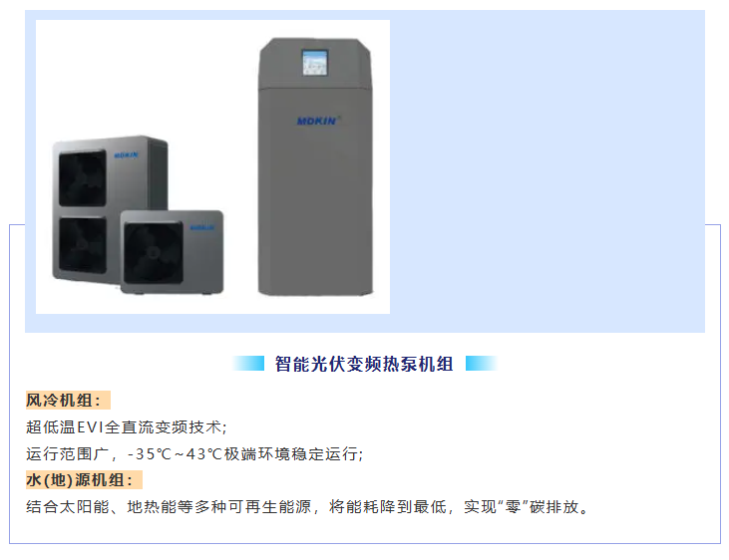Click the tall gray MOKIN cabinet unit
Image resolution: width=729 pixels, height=560 pixels.
click(x=316, y=166)
